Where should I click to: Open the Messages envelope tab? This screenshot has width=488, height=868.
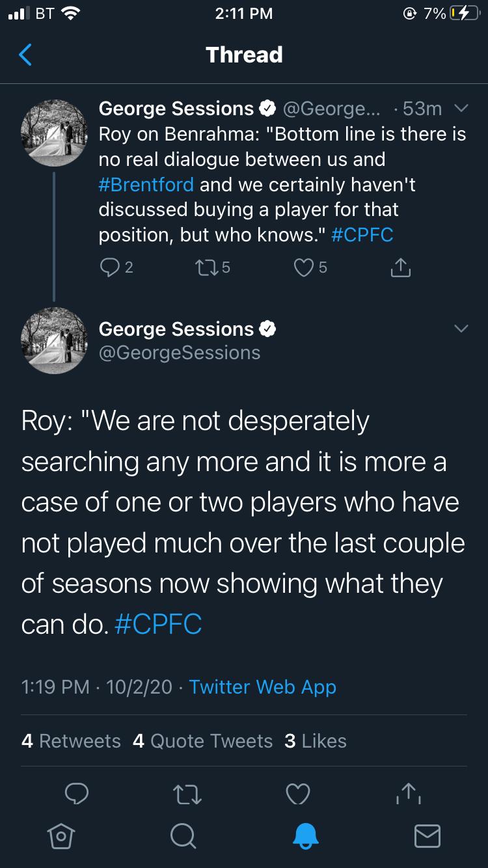tap(427, 835)
